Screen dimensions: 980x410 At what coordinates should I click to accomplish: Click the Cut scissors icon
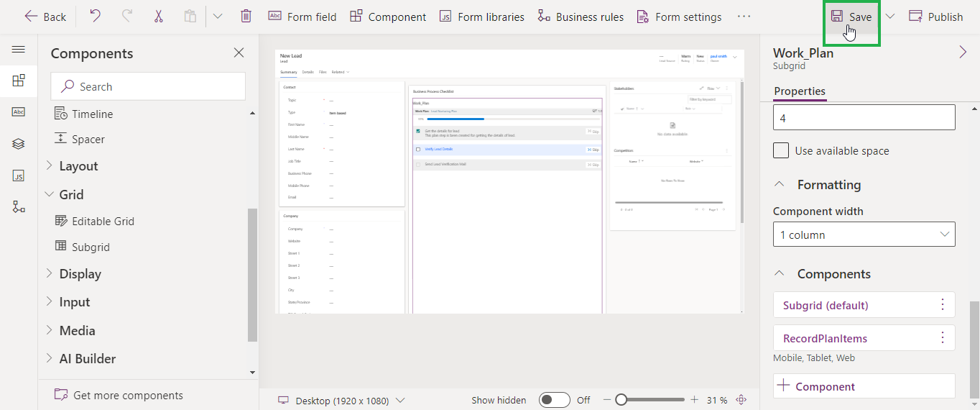click(x=158, y=17)
